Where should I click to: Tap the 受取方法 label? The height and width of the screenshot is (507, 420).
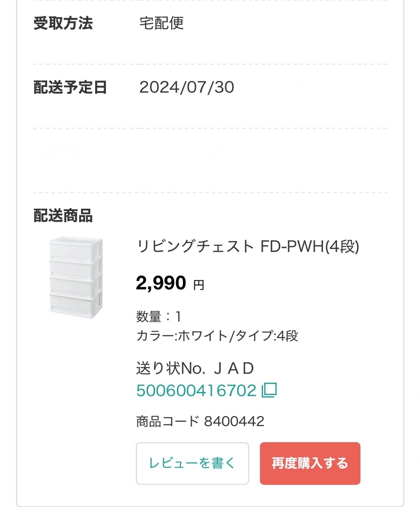tap(63, 23)
